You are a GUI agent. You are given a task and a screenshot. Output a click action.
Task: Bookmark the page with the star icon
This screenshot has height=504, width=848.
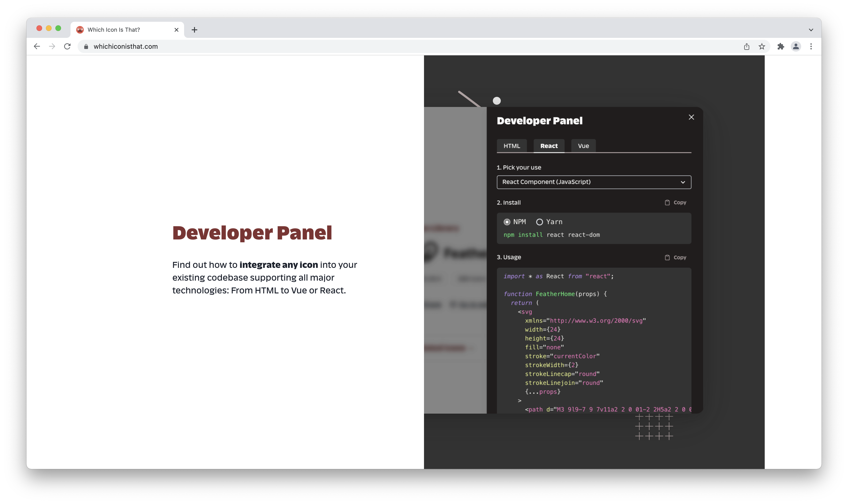pyautogui.click(x=762, y=47)
